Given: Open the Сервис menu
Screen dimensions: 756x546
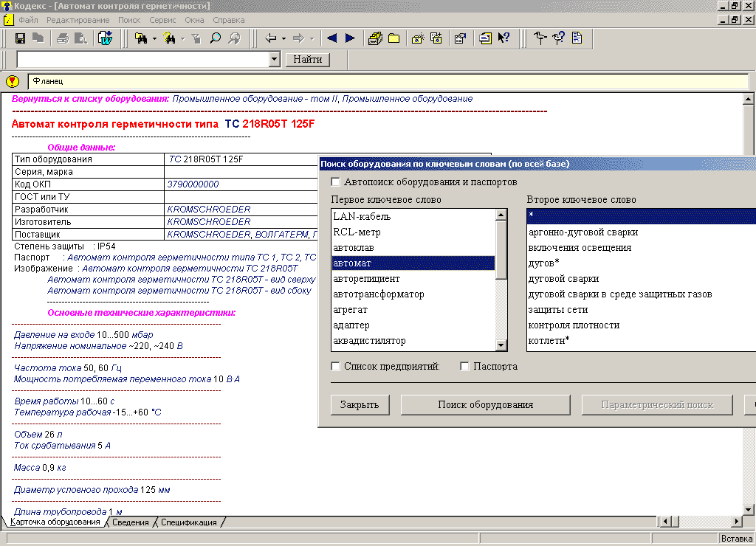Looking at the screenshot, I should pyautogui.click(x=162, y=19).
